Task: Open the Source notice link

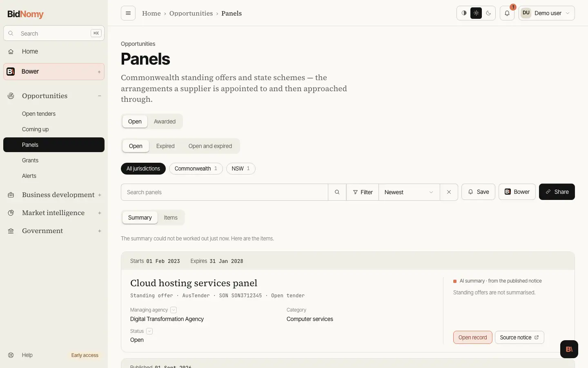Action: click(519, 337)
